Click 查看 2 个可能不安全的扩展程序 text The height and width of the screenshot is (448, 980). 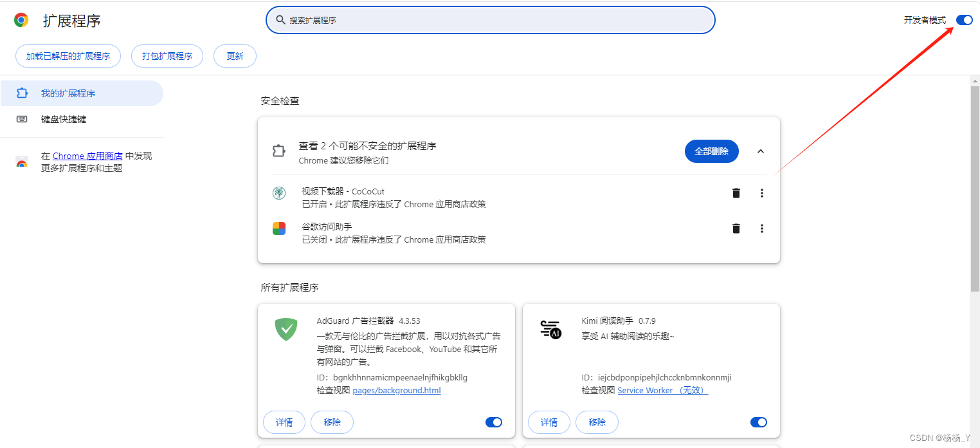click(367, 146)
